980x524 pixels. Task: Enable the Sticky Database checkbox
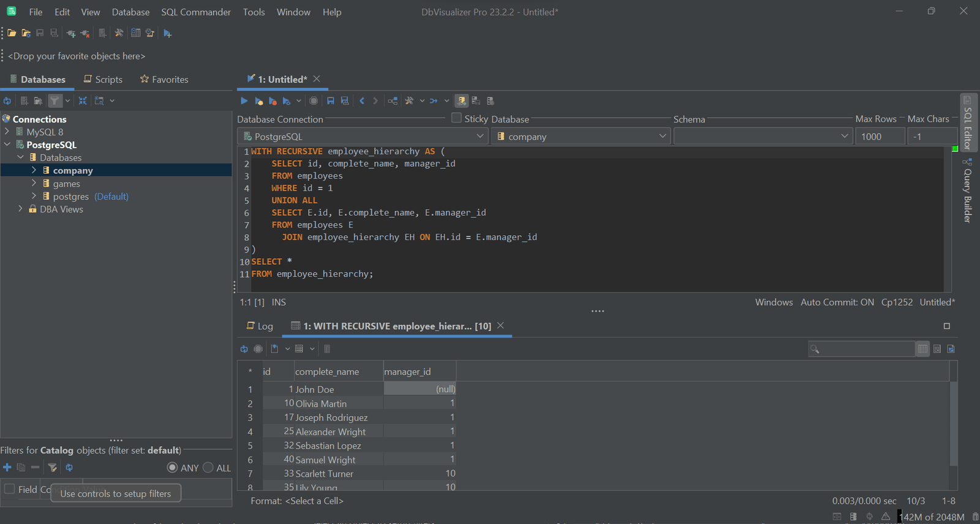click(x=456, y=118)
